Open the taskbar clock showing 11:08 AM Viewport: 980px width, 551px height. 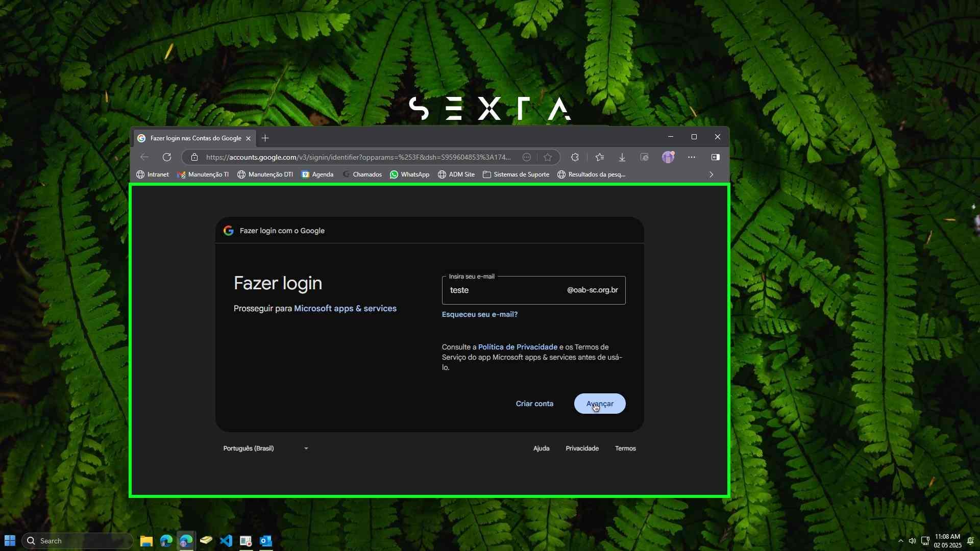click(x=948, y=541)
